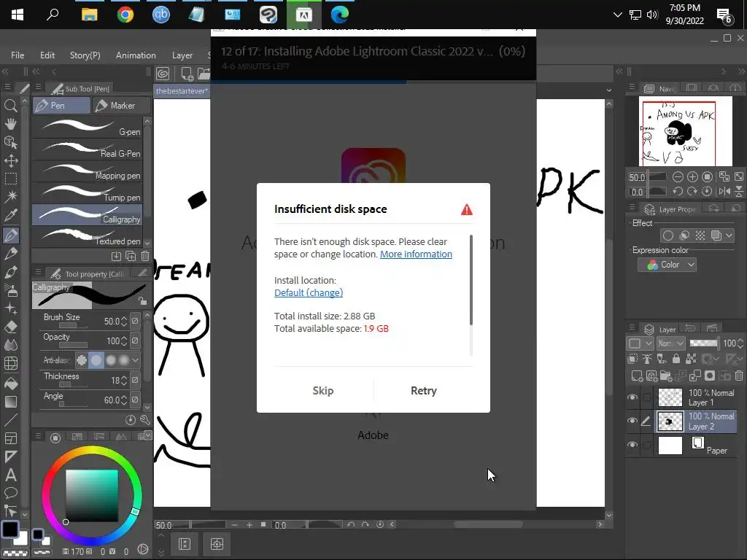747x560 pixels.
Task: Click the Default (change) install location link
Action: click(309, 293)
